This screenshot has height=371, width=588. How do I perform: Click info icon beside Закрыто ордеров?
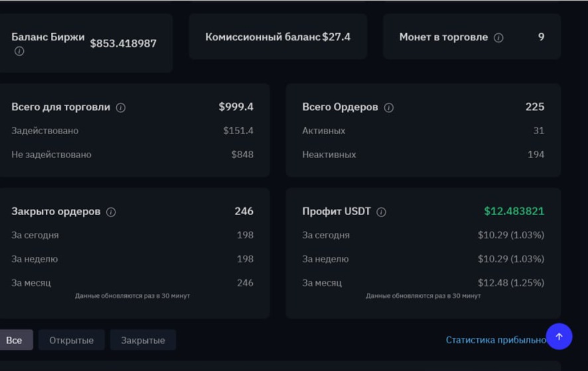point(111,212)
